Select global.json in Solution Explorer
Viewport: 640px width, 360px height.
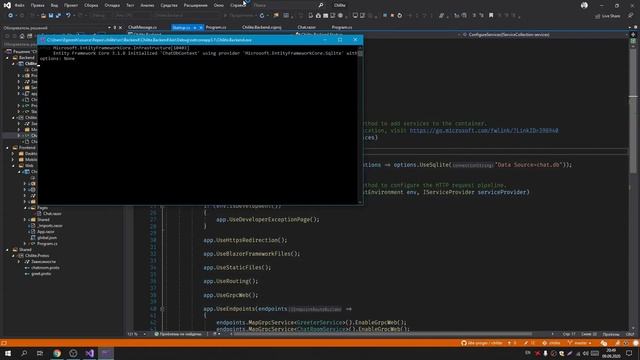pos(47,238)
